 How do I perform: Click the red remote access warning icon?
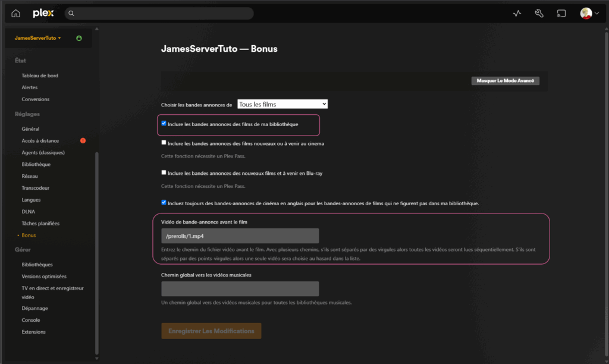point(83,140)
